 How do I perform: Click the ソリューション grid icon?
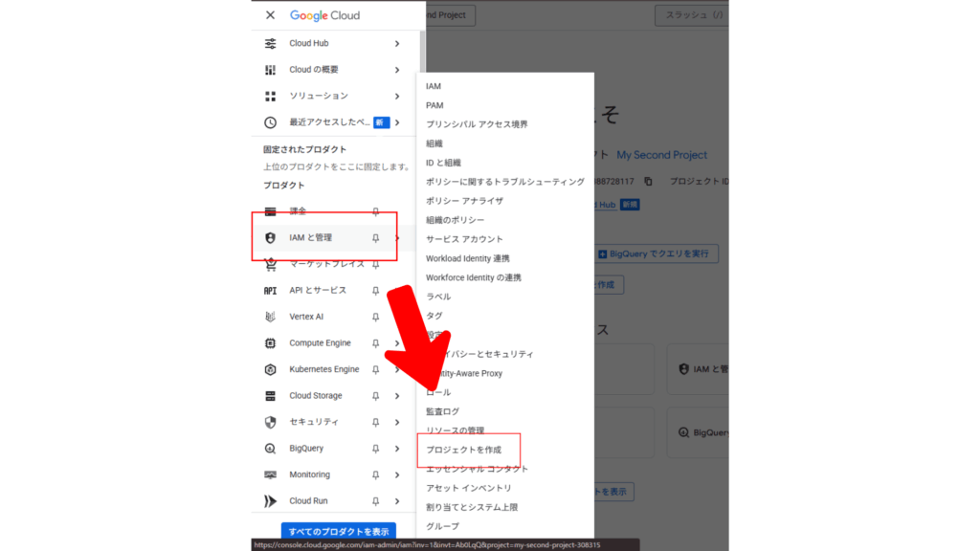pos(270,97)
